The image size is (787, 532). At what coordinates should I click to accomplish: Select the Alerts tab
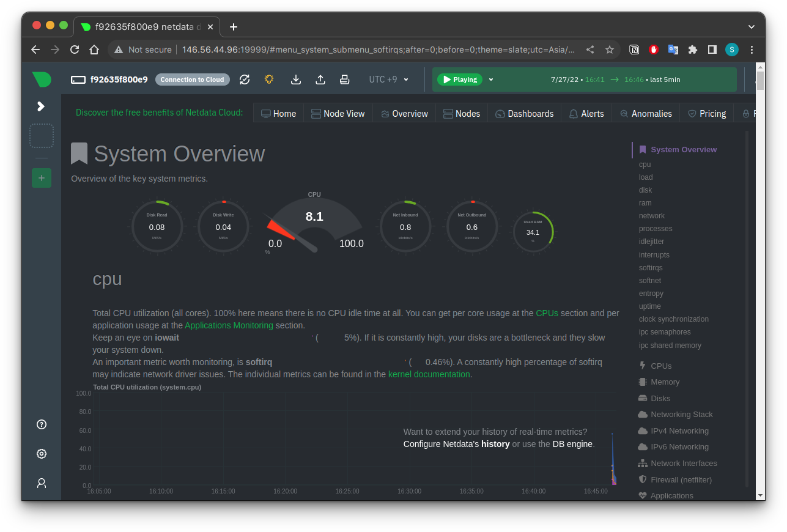586,114
